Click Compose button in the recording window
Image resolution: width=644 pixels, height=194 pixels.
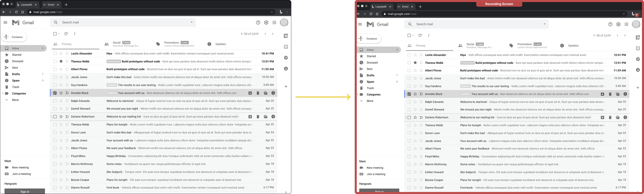[x=369, y=39]
